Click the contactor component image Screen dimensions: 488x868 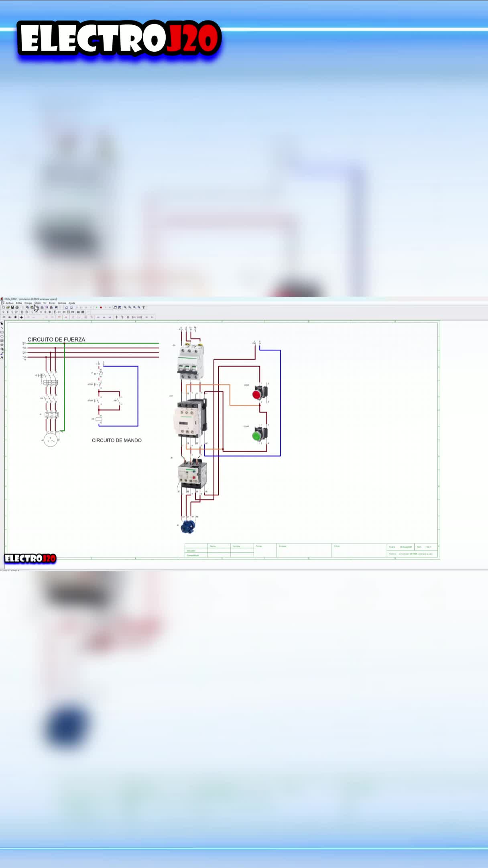point(190,418)
